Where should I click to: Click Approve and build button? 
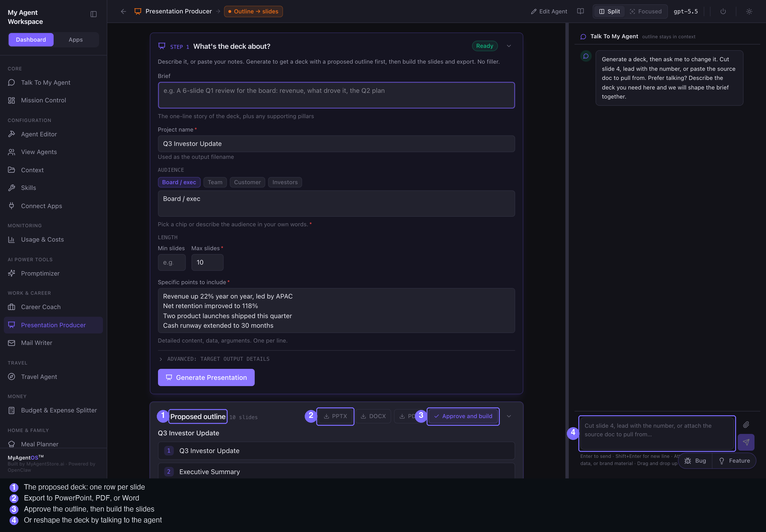(x=463, y=416)
